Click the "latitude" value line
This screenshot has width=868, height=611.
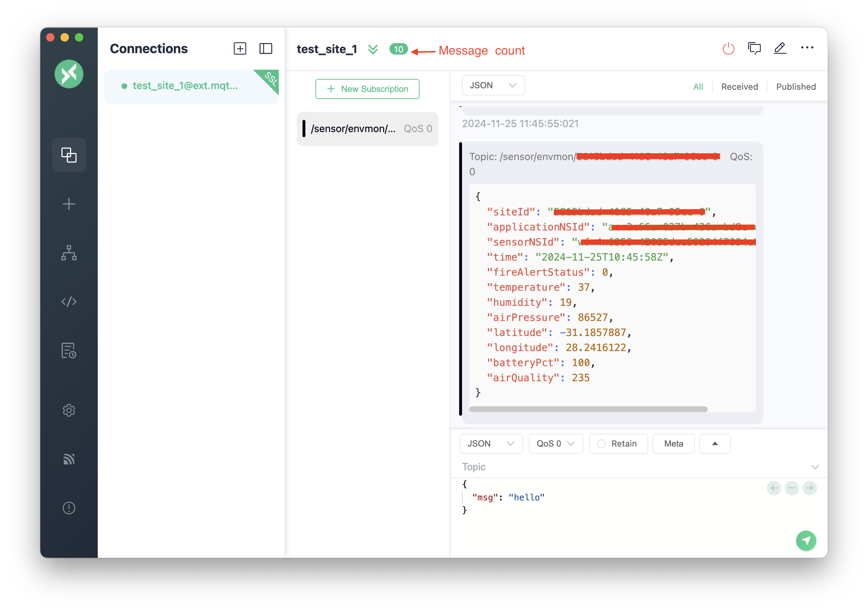[x=559, y=332]
